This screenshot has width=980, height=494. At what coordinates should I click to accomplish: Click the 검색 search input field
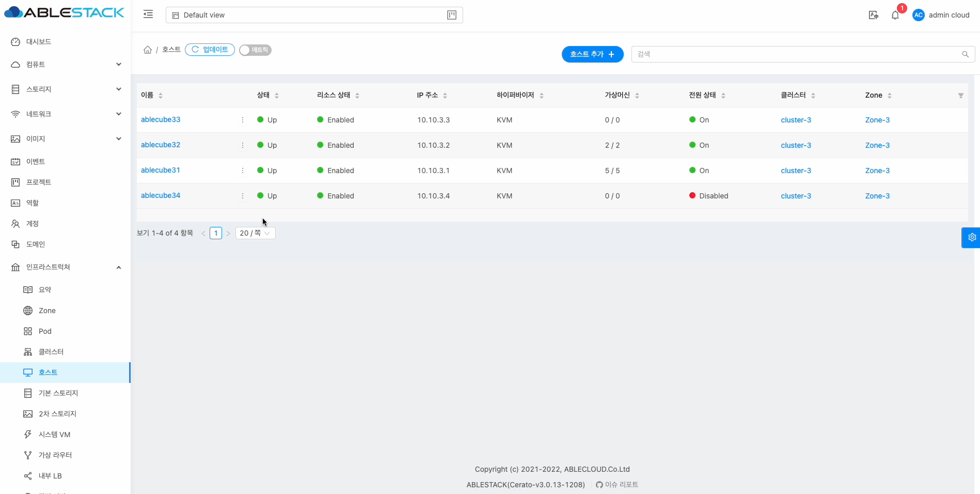(795, 54)
